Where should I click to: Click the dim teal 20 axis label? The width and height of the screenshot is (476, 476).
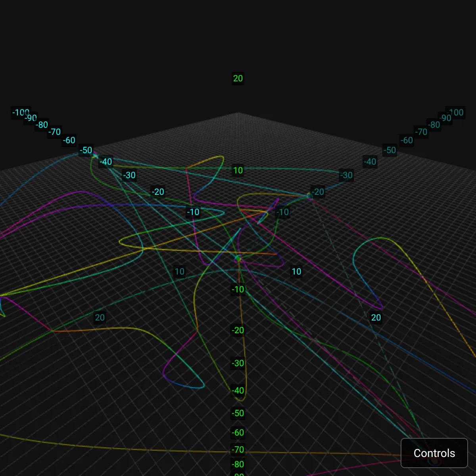click(x=100, y=318)
